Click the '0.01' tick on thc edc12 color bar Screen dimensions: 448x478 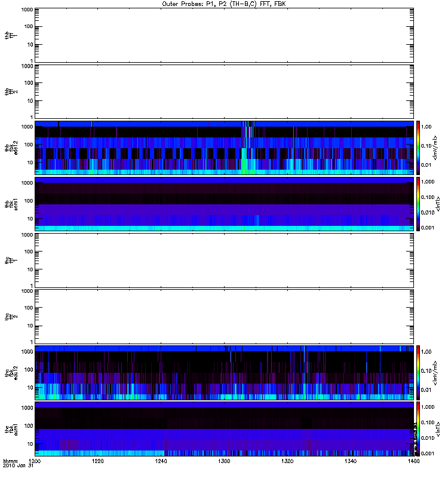pos(426,390)
